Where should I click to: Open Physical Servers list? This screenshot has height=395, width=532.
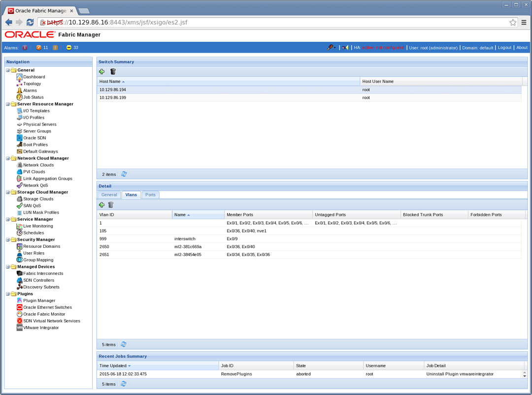[40, 124]
